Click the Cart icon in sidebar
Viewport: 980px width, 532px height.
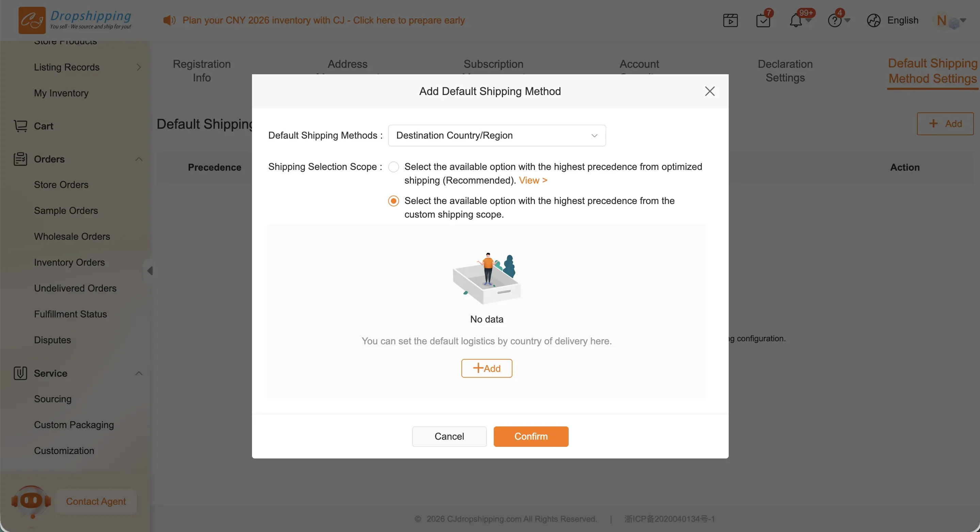point(20,126)
